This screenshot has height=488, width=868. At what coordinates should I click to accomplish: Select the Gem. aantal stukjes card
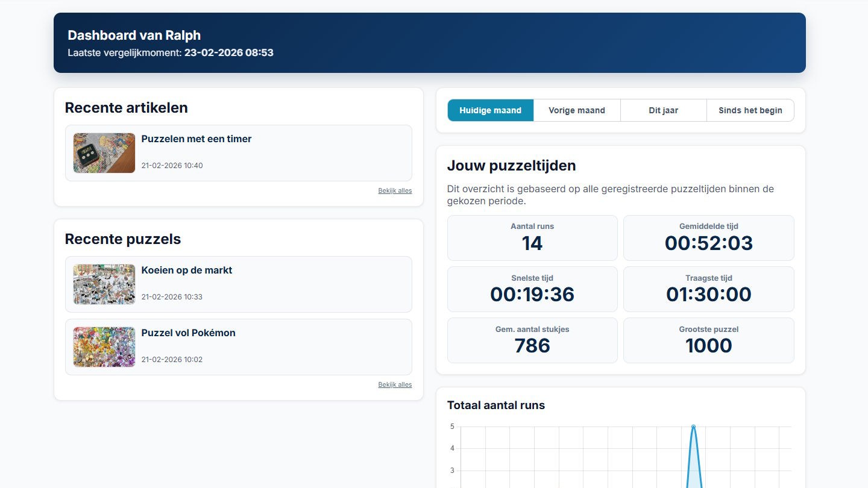(x=532, y=340)
